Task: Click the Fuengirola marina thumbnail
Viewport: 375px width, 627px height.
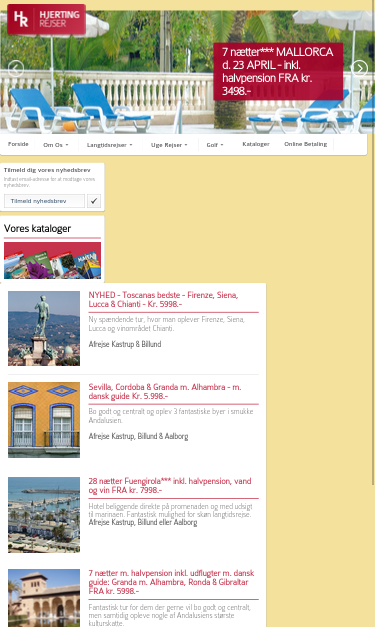Action: point(44,515)
